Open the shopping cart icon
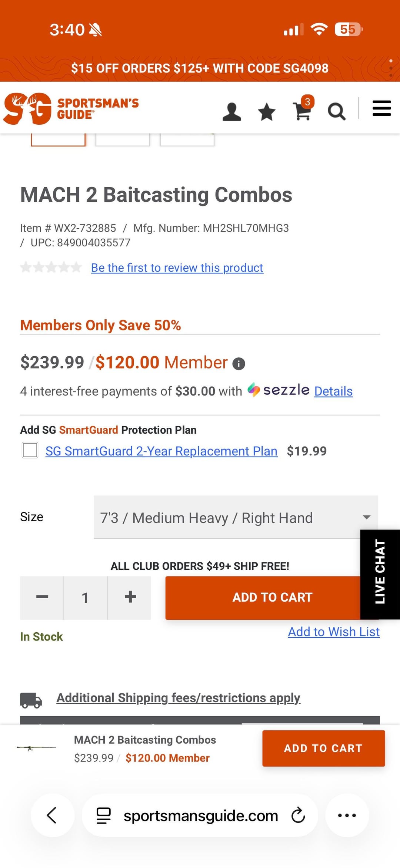The height and width of the screenshot is (868, 400). [302, 111]
